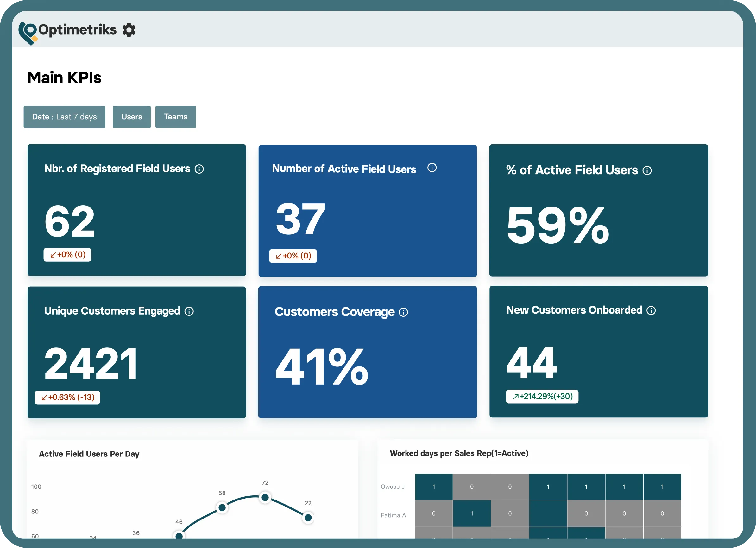Click the Worked days per Sales Rep title
The width and height of the screenshot is (756, 548).
(x=459, y=453)
